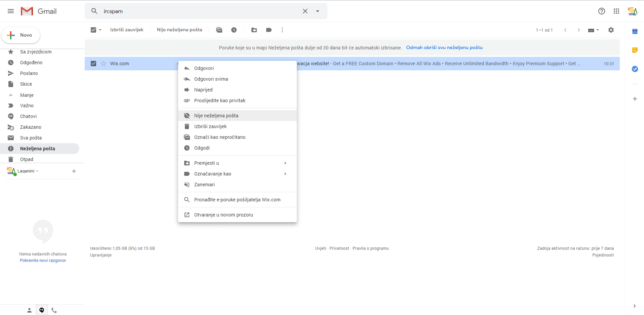Toggle the select-all checkbox in toolbar
644x315 pixels.
(x=93, y=30)
